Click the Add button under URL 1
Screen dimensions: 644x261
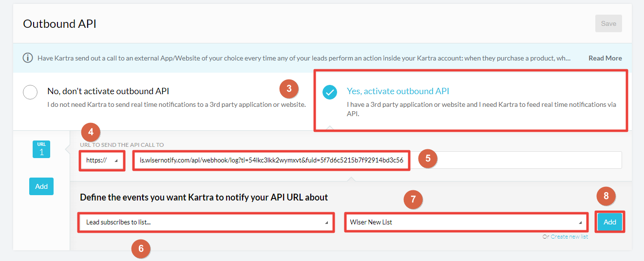pyautogui.click(x=41, y=186)
